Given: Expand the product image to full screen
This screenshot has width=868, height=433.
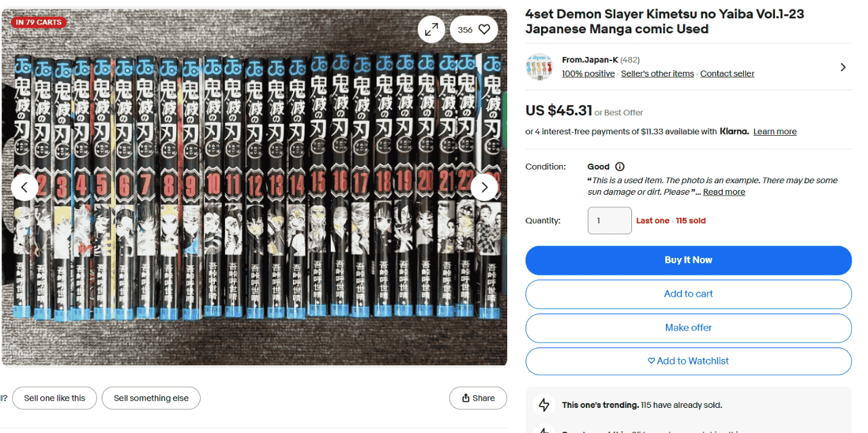Looking at the screenshot, I should [431, 29].
